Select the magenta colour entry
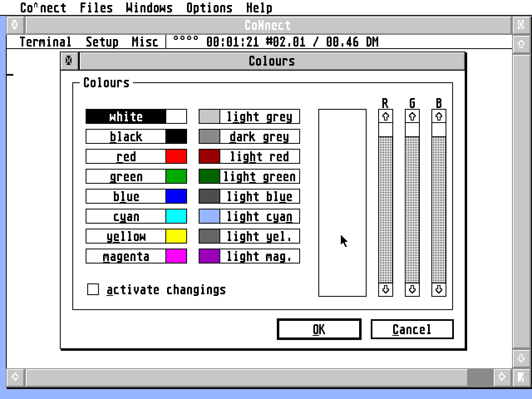The height and width of the screenshot is (399, 532). point(126,256)
